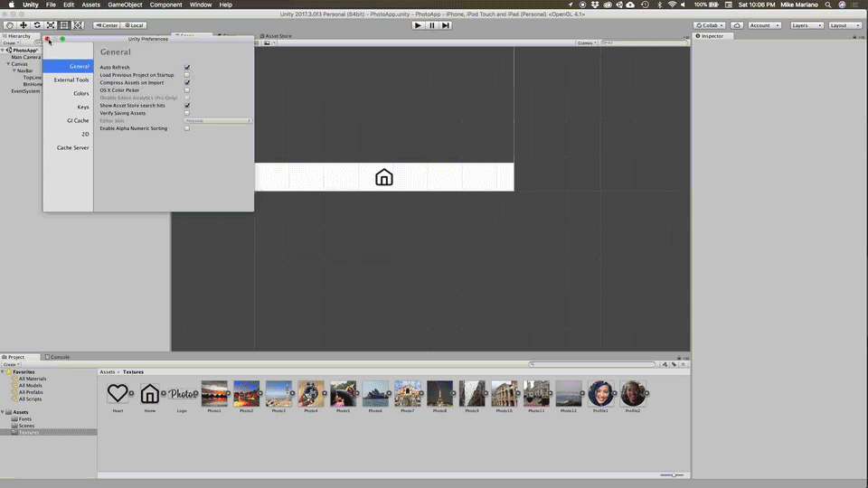Toggle Local handle rotation button
The width and height of the screenshot is (868, 488).
pos(134,25)
